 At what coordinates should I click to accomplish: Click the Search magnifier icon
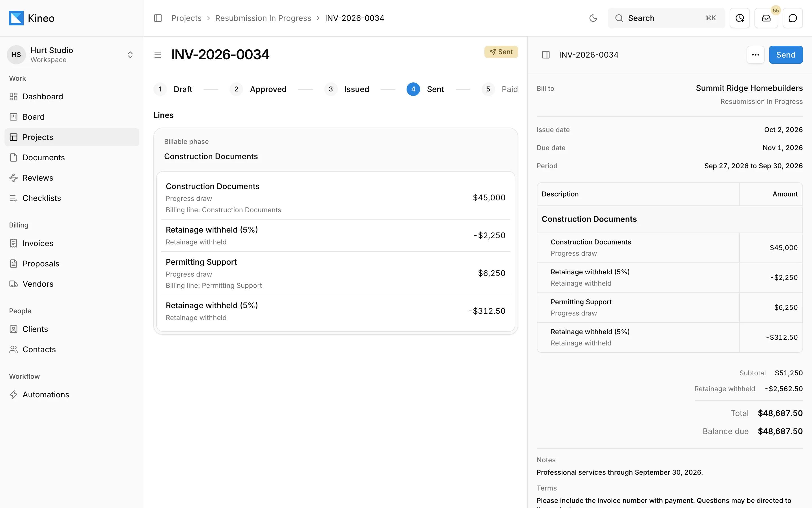click(x=619, y=18)
